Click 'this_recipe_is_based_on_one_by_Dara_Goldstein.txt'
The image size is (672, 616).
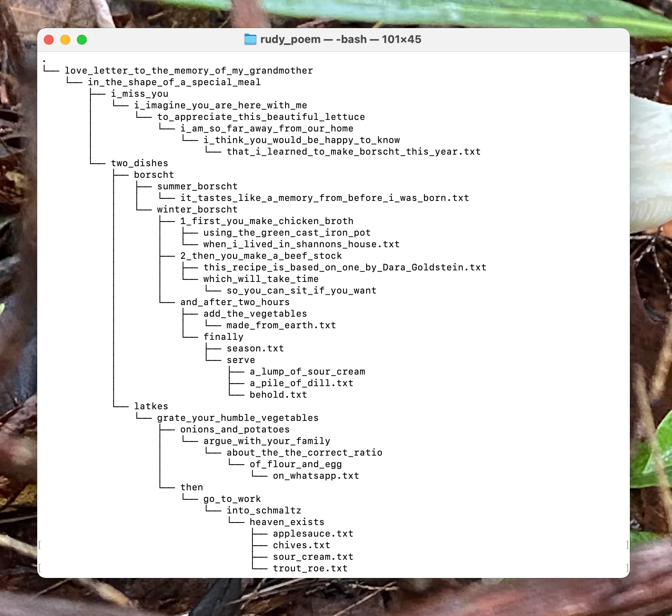click(345, 267)
